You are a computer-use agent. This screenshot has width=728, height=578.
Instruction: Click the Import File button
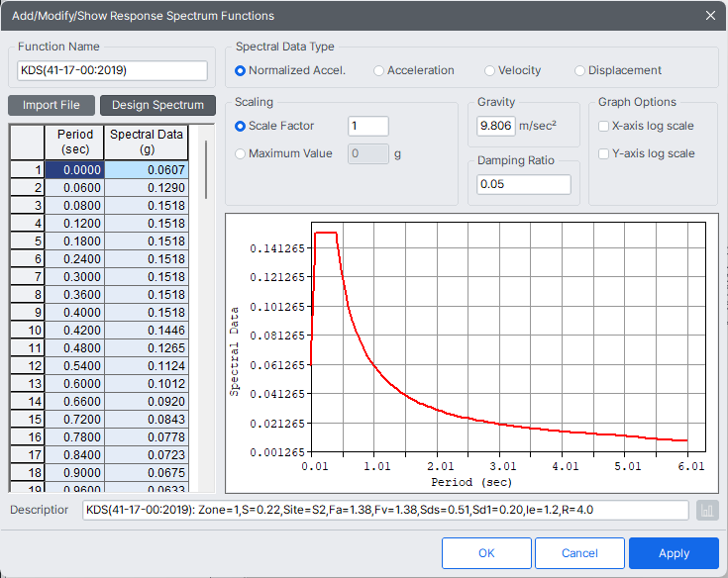tap(52, 105)
